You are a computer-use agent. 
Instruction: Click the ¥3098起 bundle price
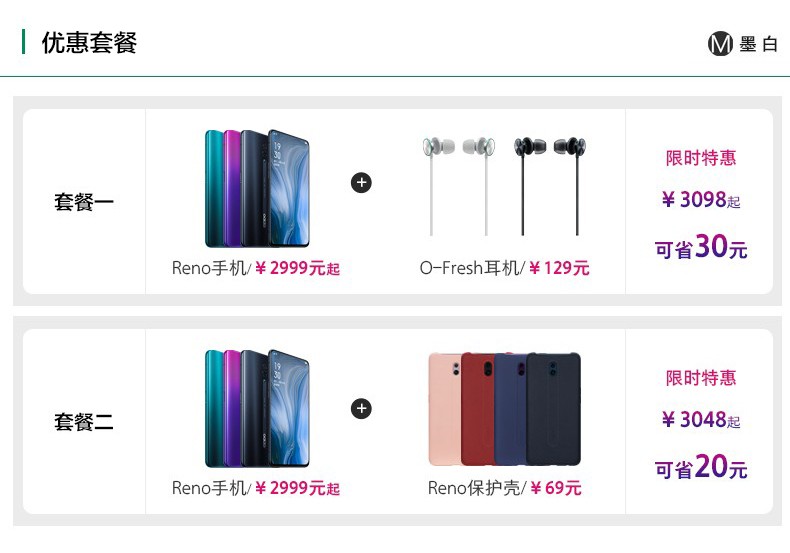pos(701,199)
